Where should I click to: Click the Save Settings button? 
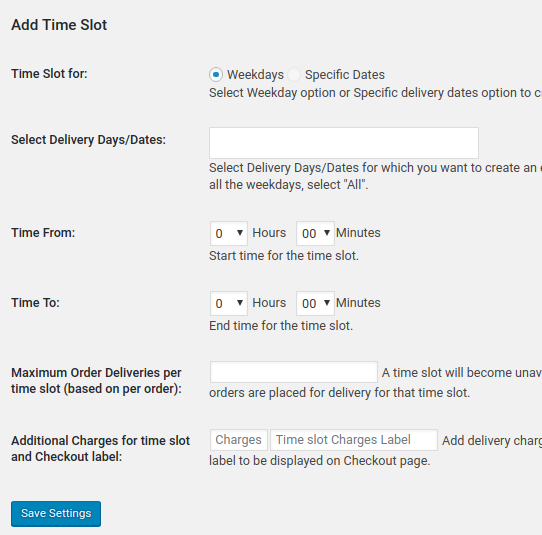56,514
